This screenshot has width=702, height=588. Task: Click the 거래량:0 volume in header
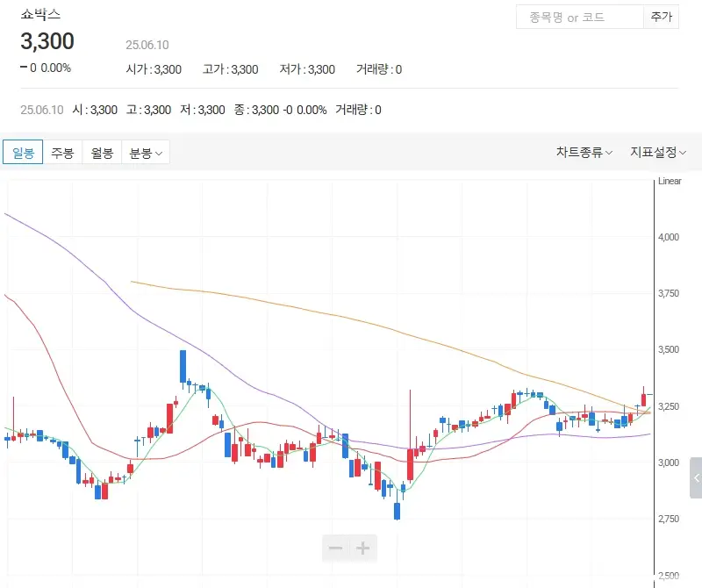click(379, 69)
